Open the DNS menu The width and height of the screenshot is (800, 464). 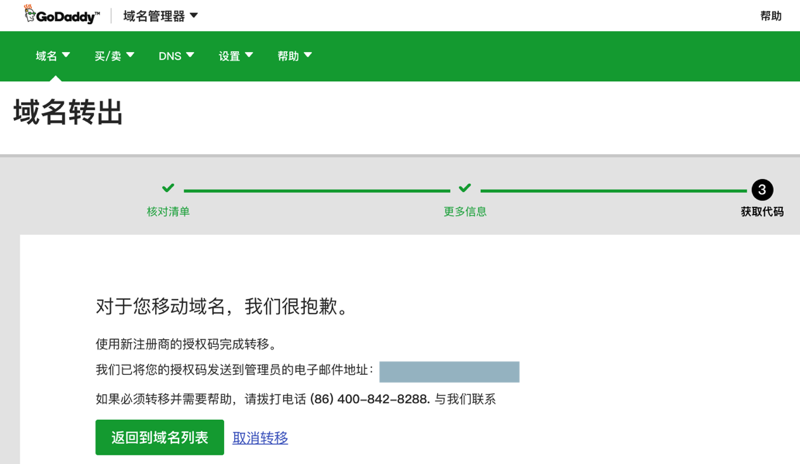[x=176, y=56]
